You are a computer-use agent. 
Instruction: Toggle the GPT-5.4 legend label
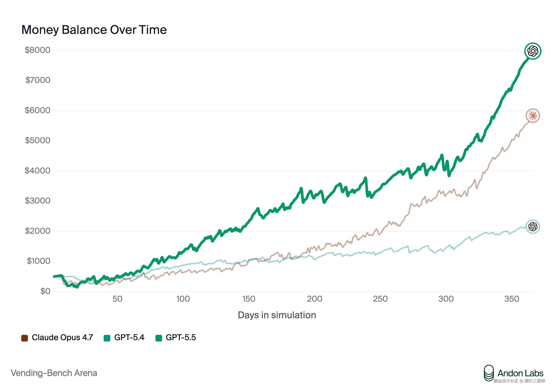click(x=129, y=338)
